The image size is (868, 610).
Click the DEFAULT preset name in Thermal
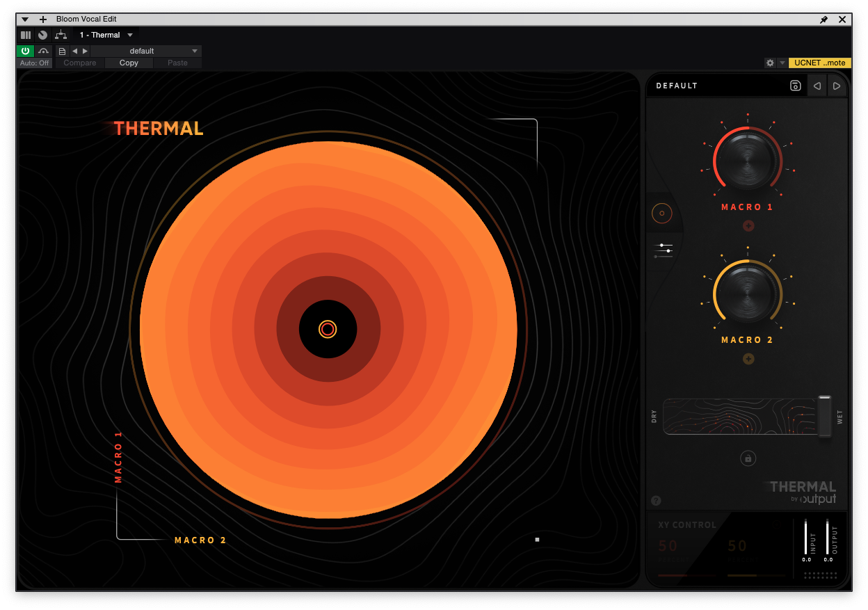click(677, 86)
